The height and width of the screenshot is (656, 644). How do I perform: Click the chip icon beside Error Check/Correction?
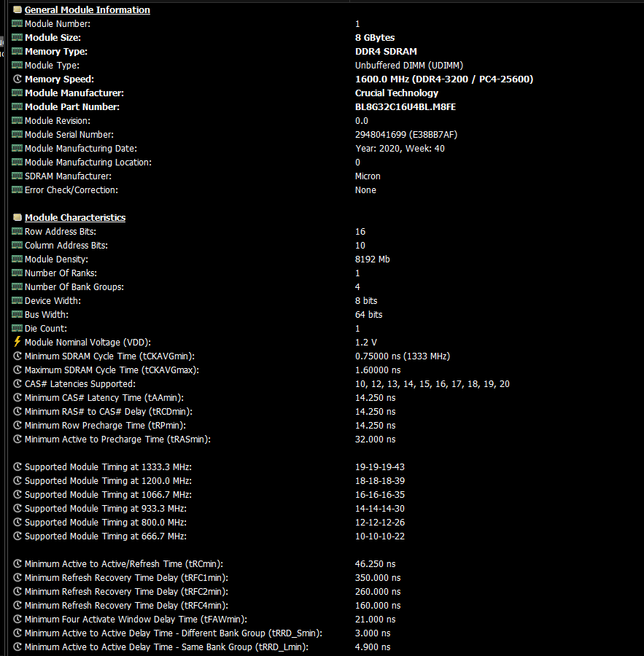point(18,190)
